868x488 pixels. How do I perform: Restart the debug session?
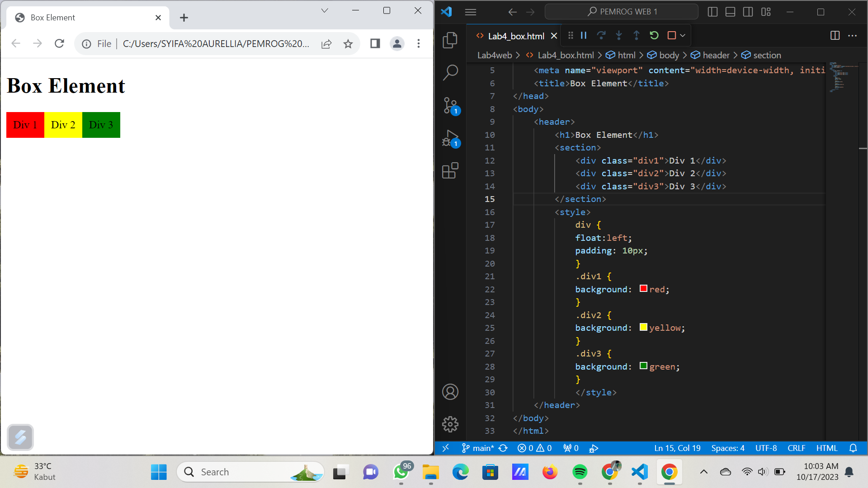point(654,35)
